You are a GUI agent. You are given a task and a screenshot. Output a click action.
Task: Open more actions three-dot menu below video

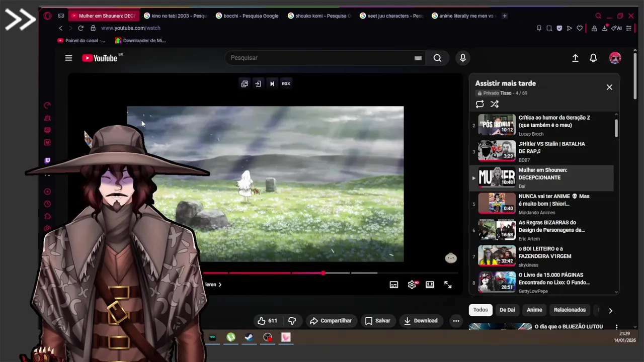[456, 321]
